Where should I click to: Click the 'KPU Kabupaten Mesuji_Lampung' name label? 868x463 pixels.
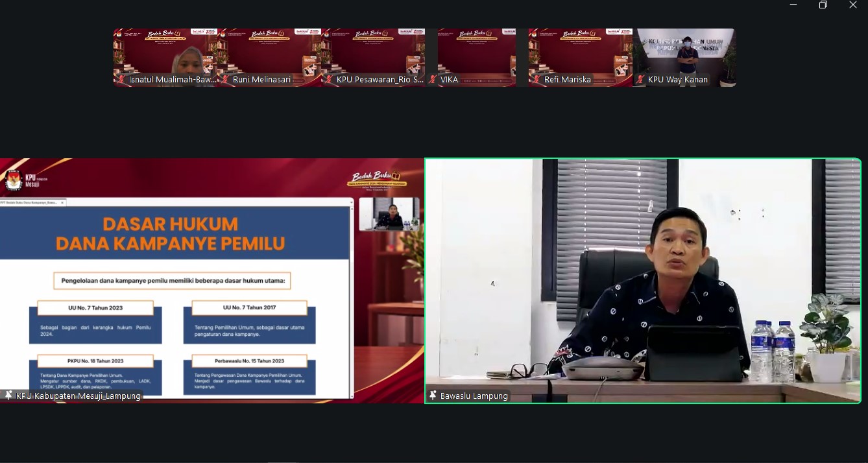[x=78, y=396]
